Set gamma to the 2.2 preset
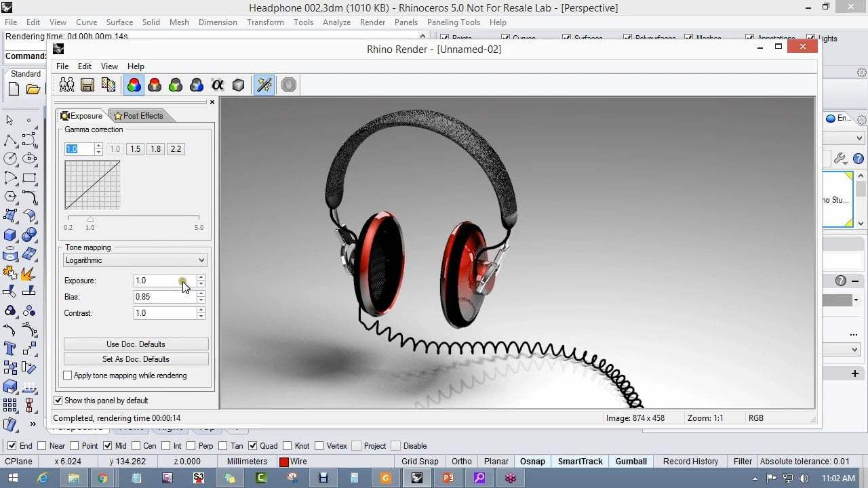 coord(176,149)
